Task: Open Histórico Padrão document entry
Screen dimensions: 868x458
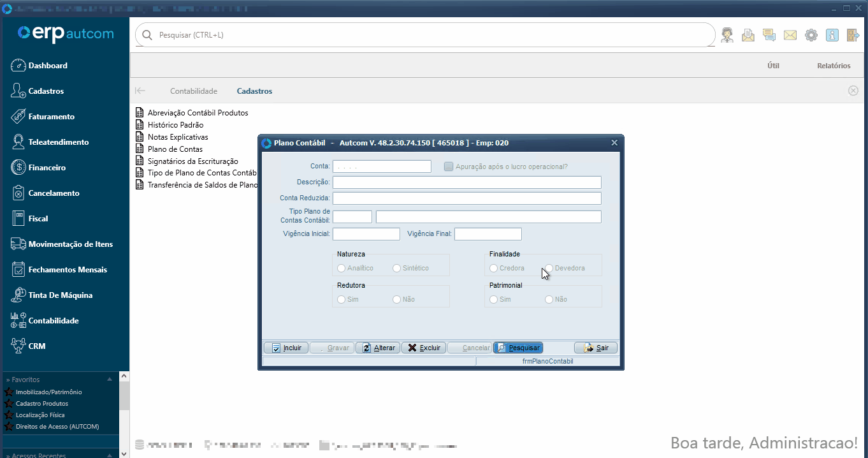Action: (170, 125)
